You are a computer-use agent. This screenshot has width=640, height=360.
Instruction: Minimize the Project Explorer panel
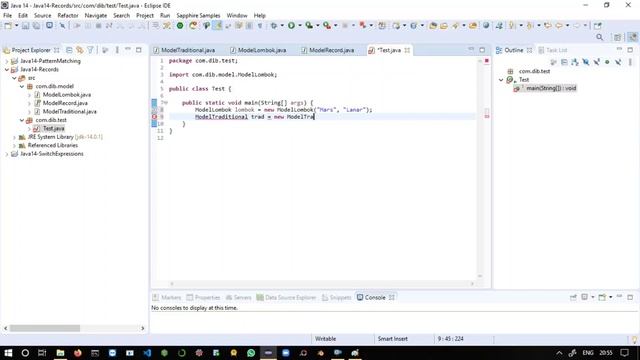(x=128, y=50)
